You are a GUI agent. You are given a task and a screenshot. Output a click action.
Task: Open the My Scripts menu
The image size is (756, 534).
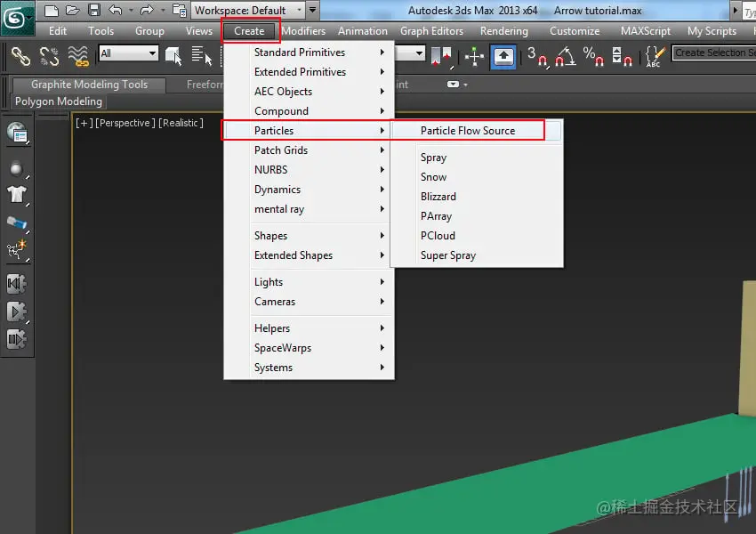[x=712, y=31]
